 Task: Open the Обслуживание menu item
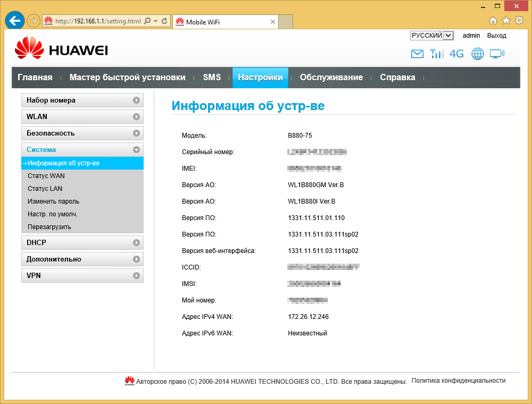click(x=331, y=77)
